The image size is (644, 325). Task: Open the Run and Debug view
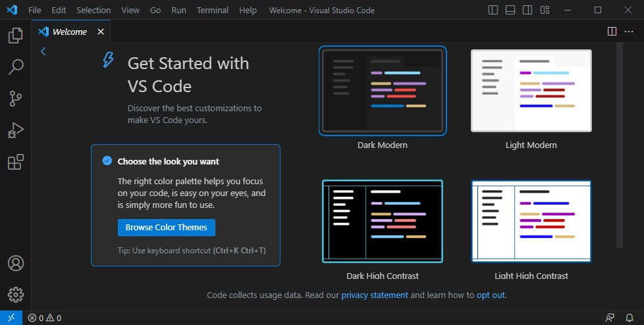coord(16,130)
